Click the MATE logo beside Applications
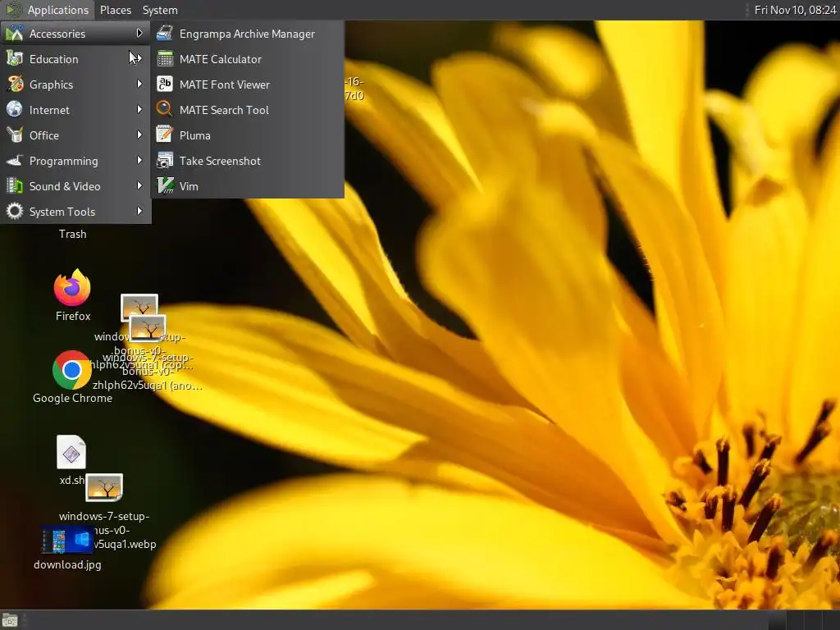The image size is (840, 630). click(x=13, y=10)
